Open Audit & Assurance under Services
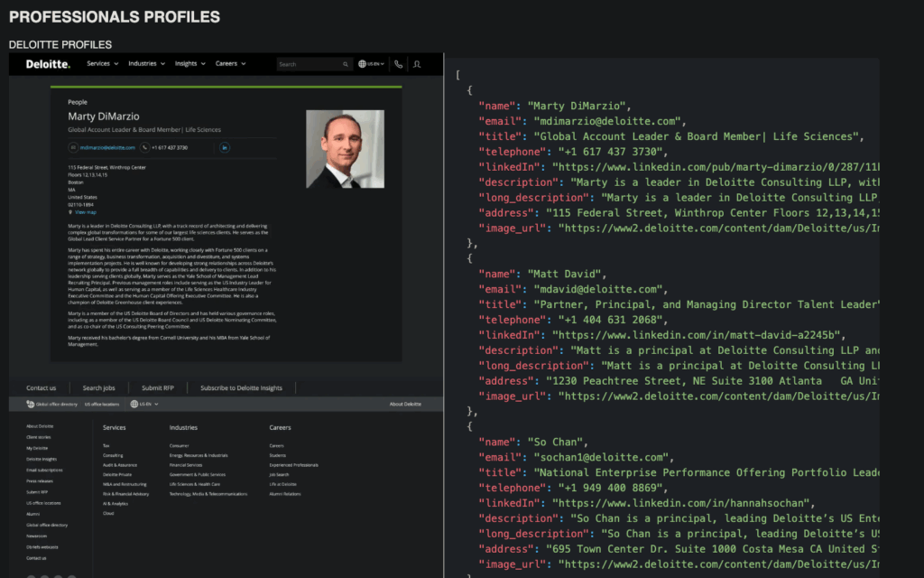924x578 pixels. pos(120,465)
